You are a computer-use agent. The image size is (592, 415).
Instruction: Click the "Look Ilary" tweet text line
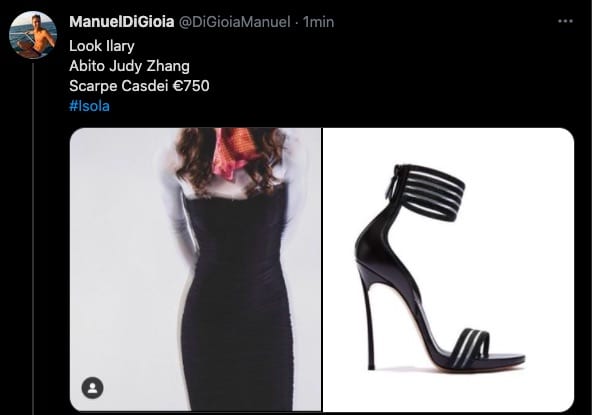pyautogui.click(x=102, y=46)
